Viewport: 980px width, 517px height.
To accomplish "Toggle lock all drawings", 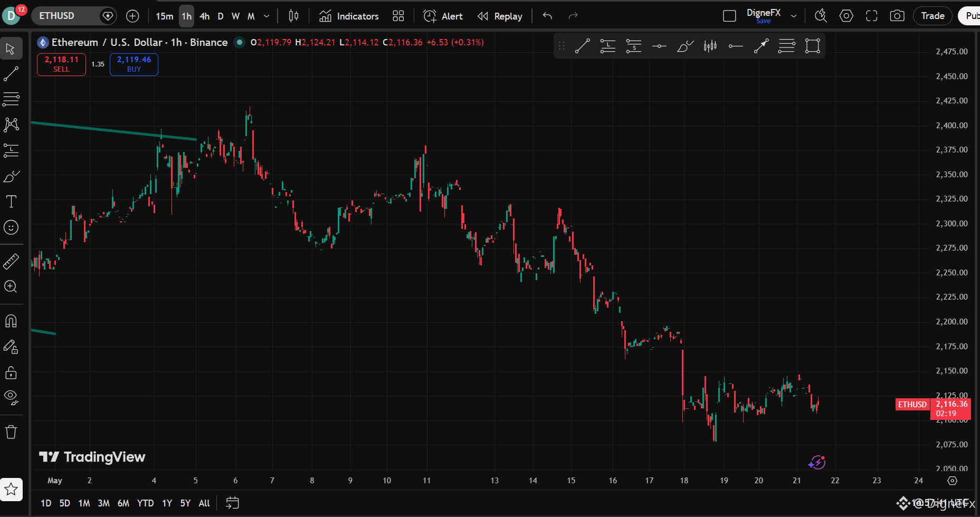I will [11, 372].
